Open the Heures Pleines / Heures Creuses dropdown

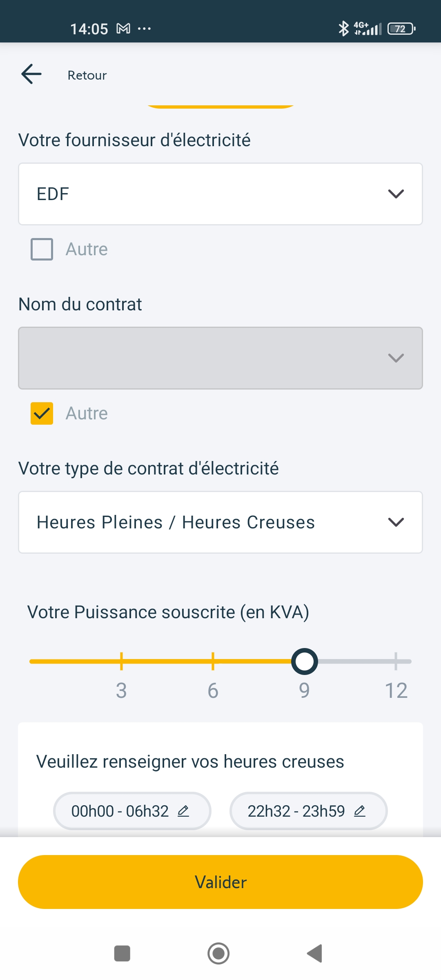(x=220, y=522)
